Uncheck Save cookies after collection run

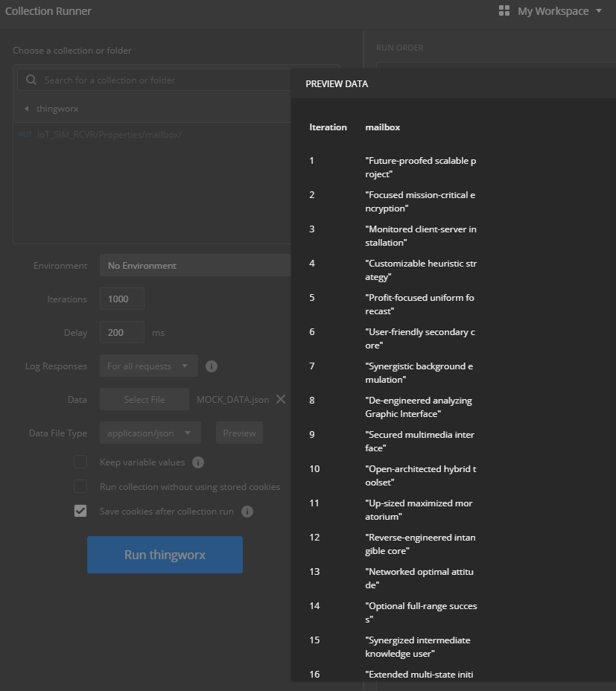coord(80,512)
